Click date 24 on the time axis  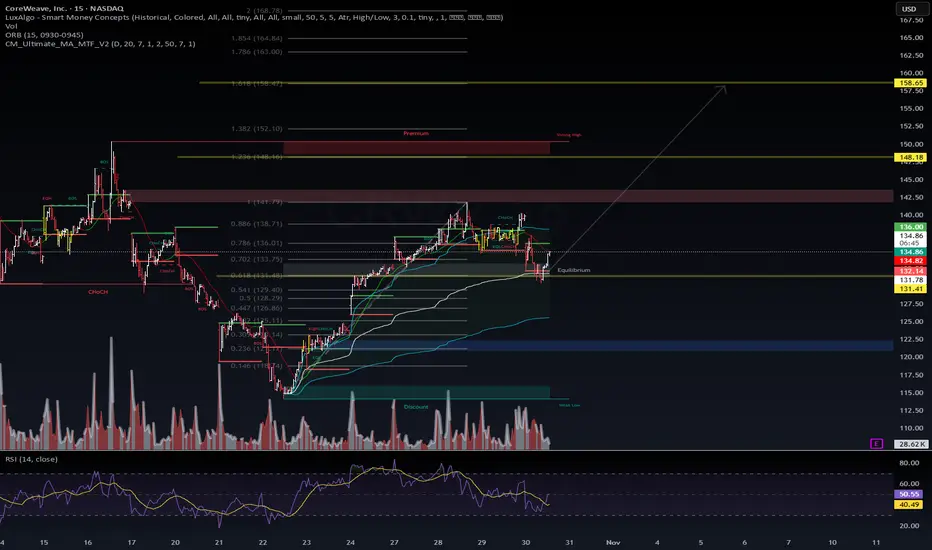coord(351,542)
